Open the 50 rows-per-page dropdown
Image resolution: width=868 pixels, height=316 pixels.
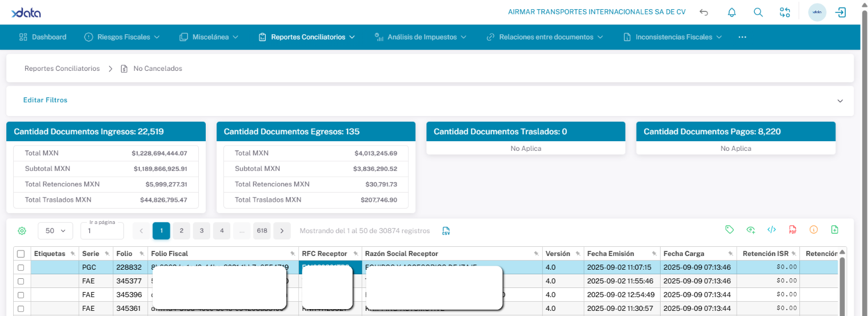pyautogui.click(x=55, y=231)
